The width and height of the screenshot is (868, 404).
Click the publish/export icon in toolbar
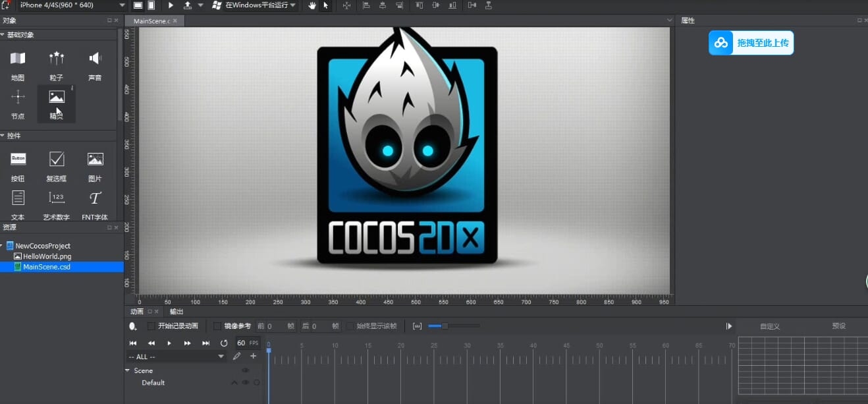187,5
